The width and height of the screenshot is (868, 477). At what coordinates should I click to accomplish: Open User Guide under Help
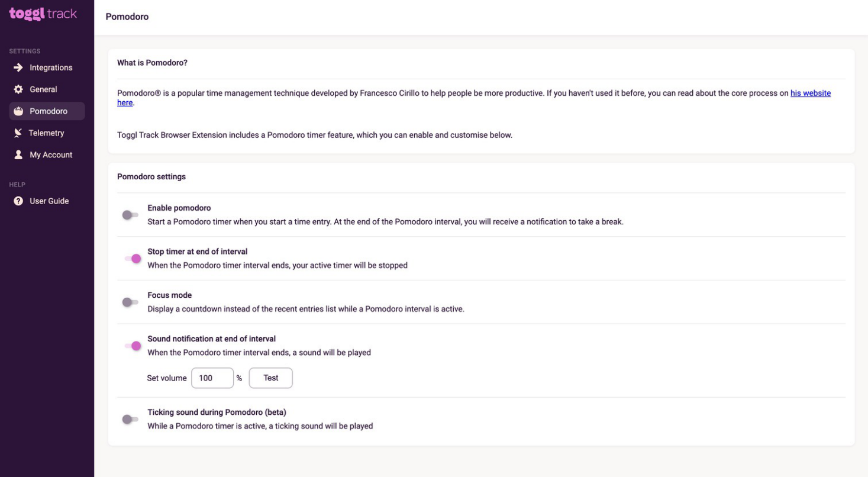(x=49, y=201)
